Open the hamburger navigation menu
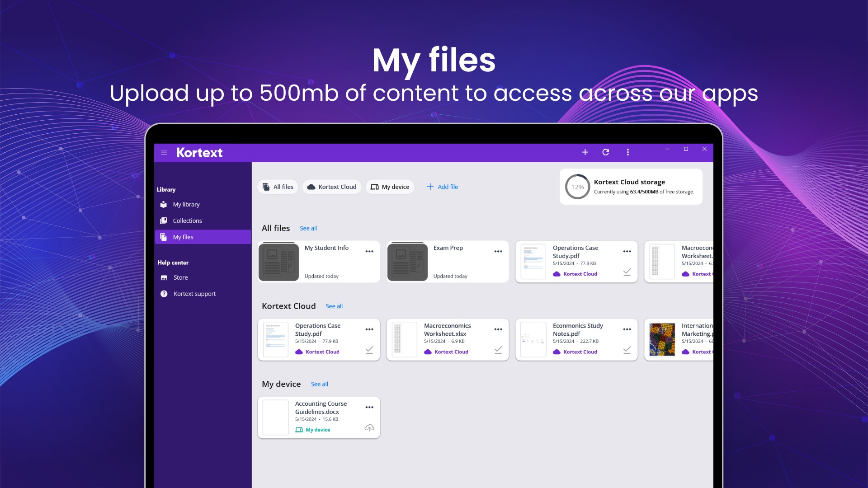 (164, 153)
